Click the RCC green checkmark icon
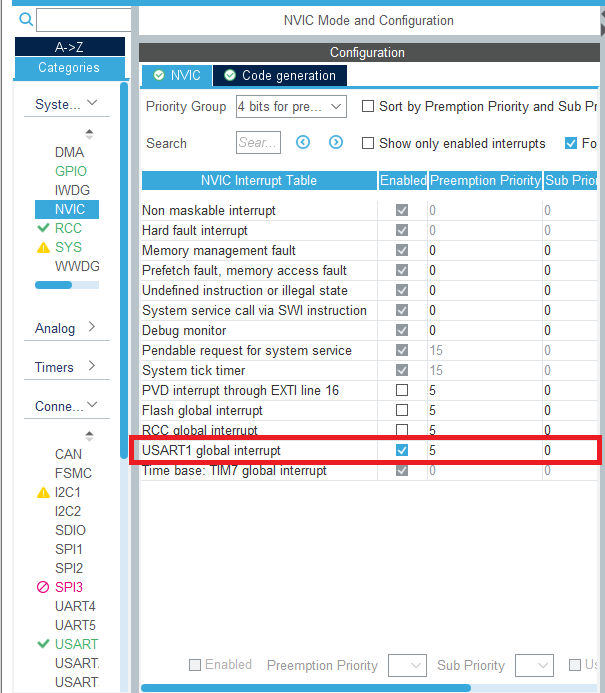This screenshot has width=605, height=693. (43, 228)
